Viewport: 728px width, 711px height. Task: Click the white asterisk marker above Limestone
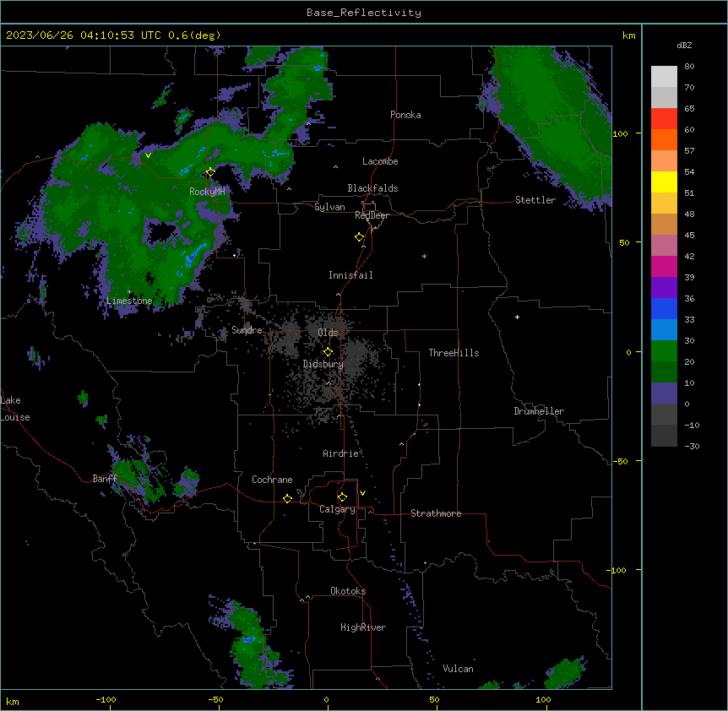130,292
